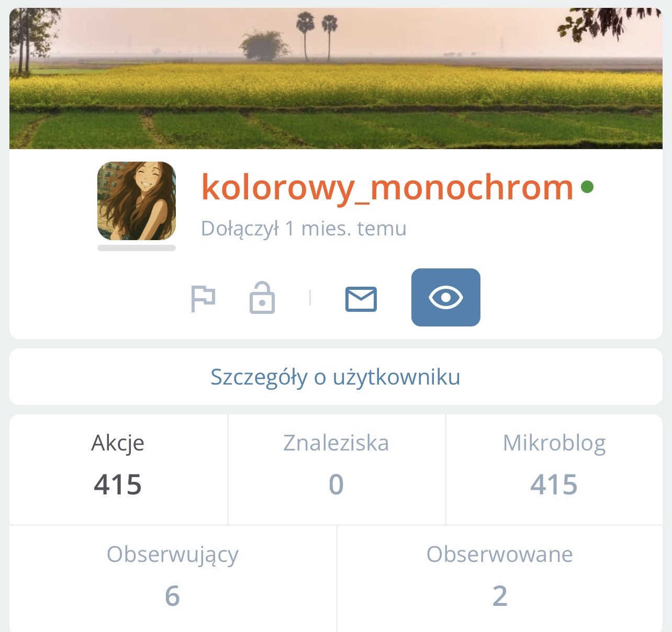Image resolution: width=672 pixels, height=632 pixels.
Task: Open the anime girl avatar image
Action: coord(137,201)
